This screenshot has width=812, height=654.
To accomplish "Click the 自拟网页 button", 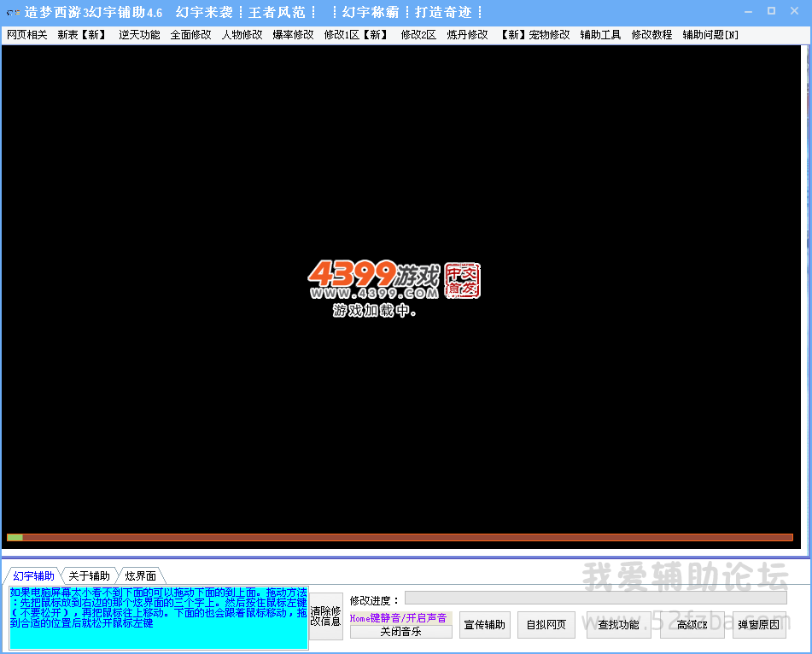I will 546,625.
